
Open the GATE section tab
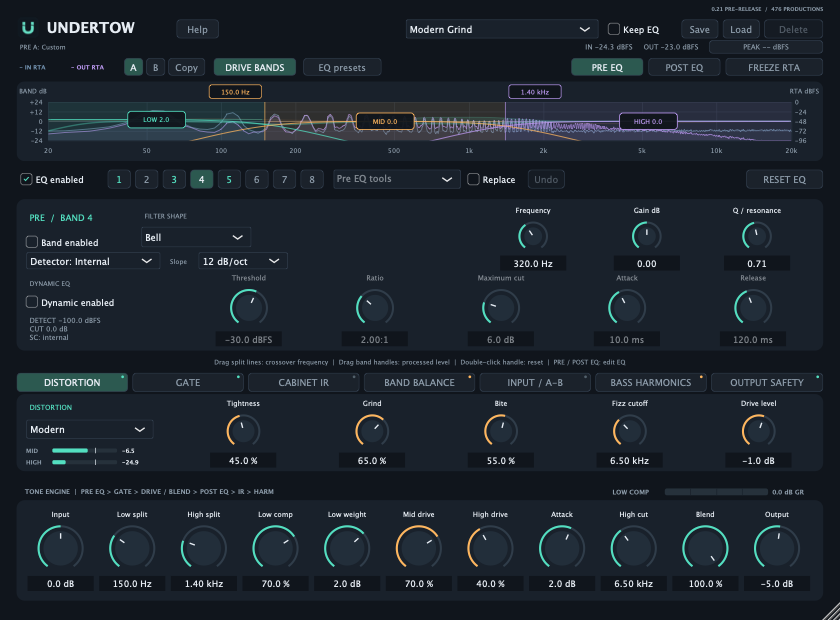[188, 383]
